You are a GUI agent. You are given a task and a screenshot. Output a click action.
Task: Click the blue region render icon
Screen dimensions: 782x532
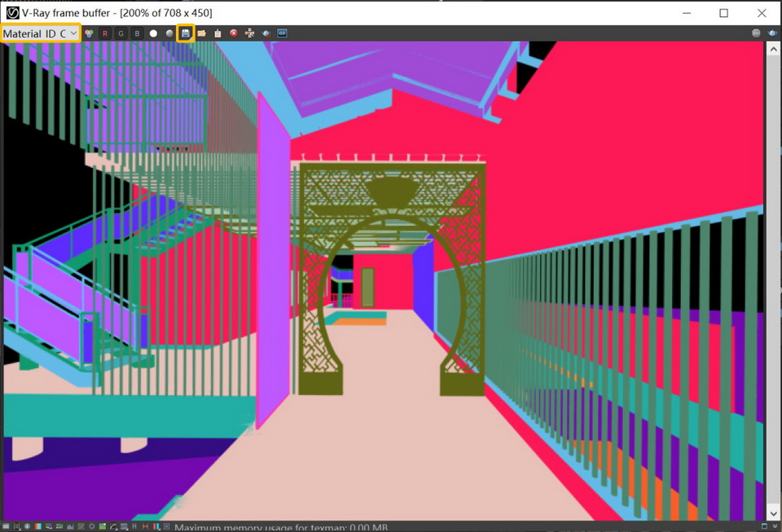(x=283, y=33)
